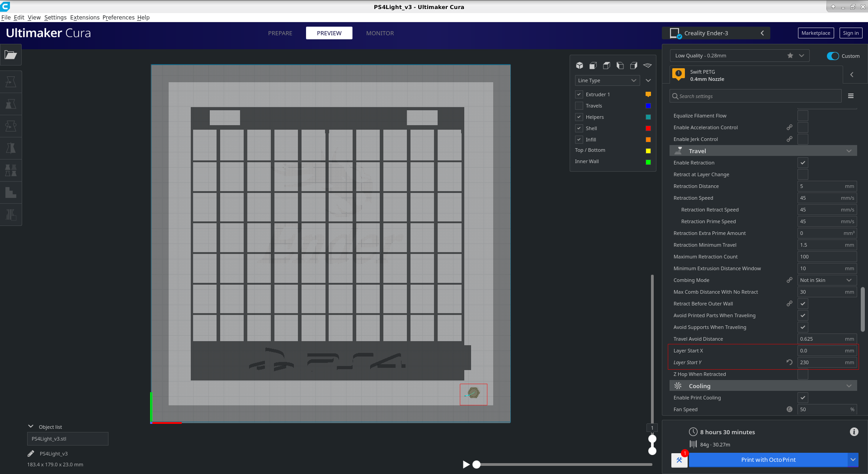
Task: Click the Swift PETG material entry
Action: [x=756, y=75]
